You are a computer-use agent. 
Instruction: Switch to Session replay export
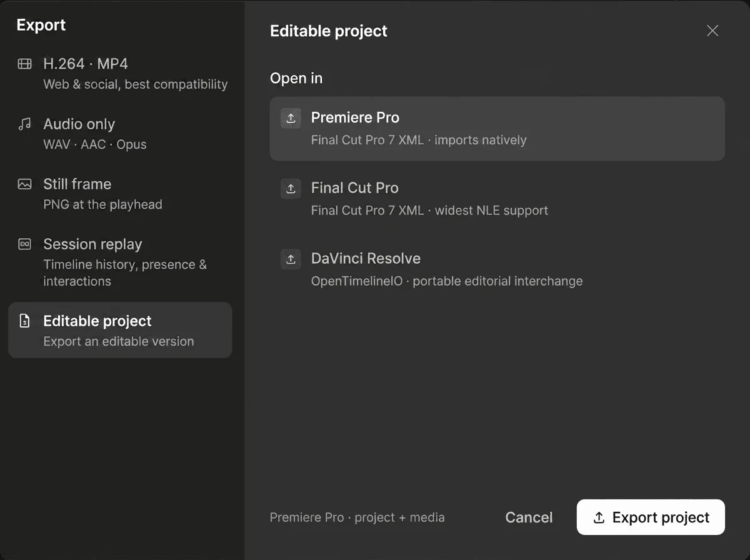click(120, 262)
